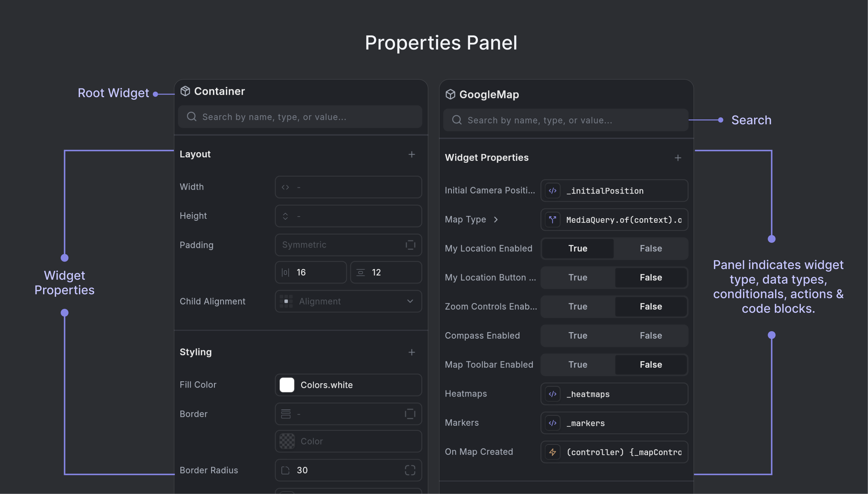Open the Child Alignment dropdown
This screenshot has height=494, width=868.
pyautogui.click(x=348, y=301)
